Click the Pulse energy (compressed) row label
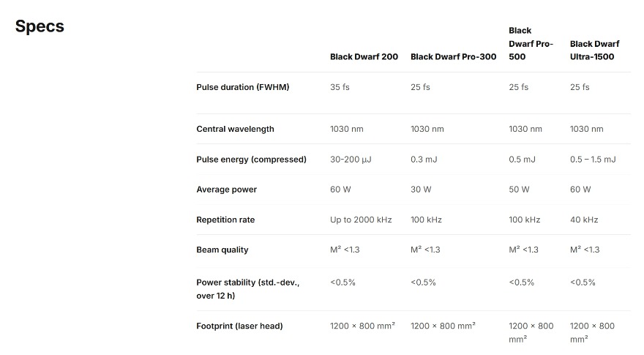644x355 pixels. coord(251,160)
